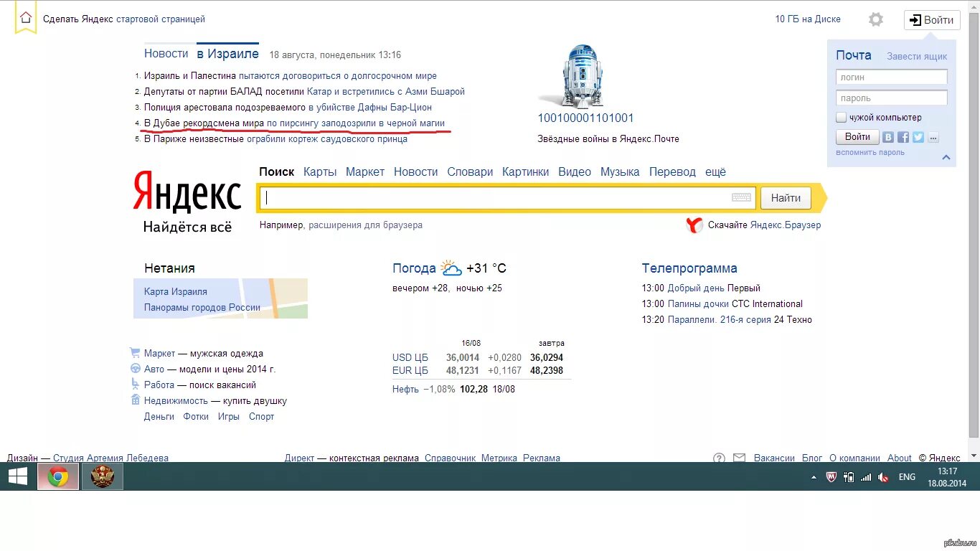Image resolution: width=980 pixels, height=551 pixels.
Task: Open the Маркет service tab
Action: click(x=365, y=172)
